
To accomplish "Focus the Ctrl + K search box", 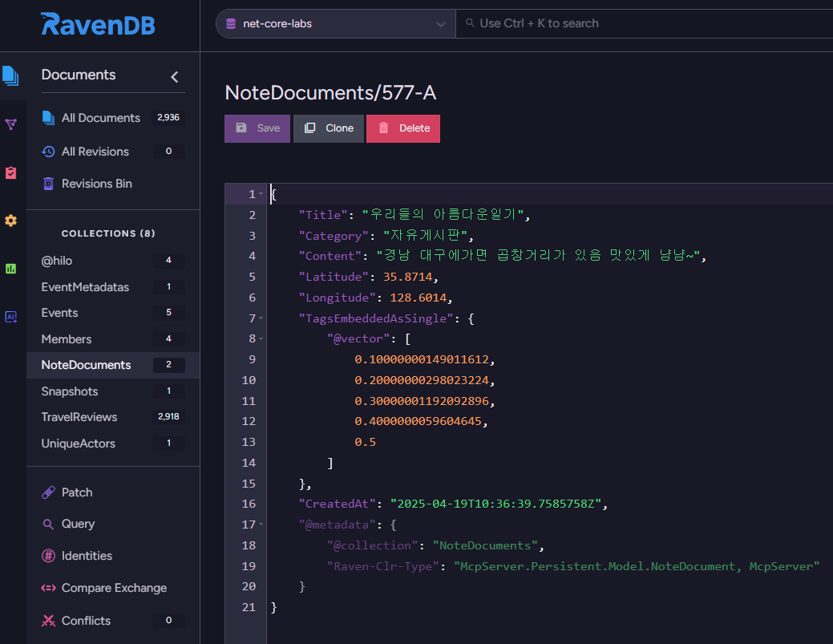I will tap(641, 24).
